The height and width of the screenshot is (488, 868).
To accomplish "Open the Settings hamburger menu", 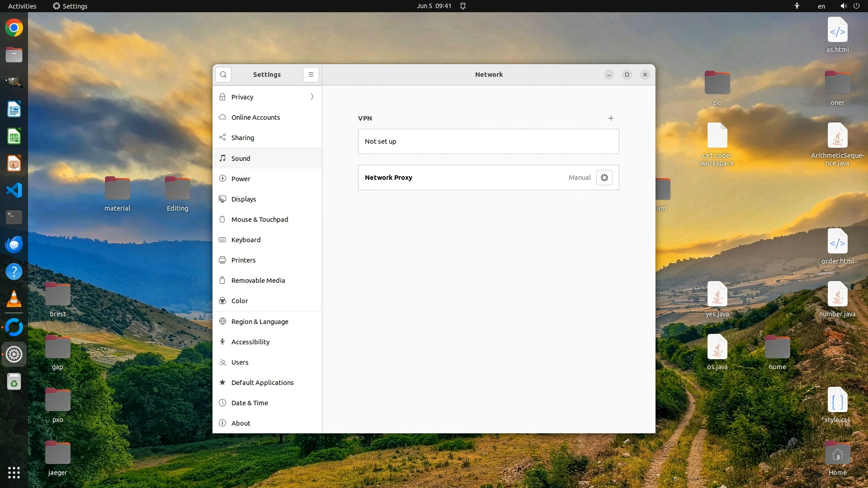I will (311, 75).
